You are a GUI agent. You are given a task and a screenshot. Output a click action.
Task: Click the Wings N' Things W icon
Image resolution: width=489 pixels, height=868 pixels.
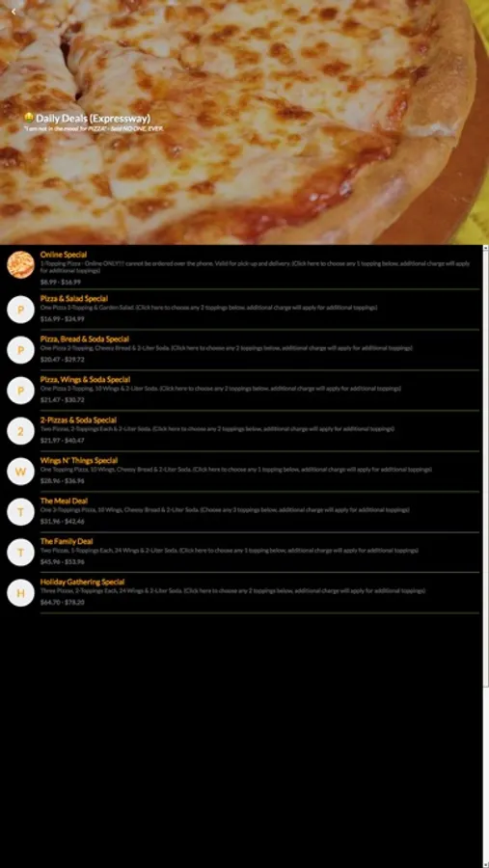click(21, 471)
